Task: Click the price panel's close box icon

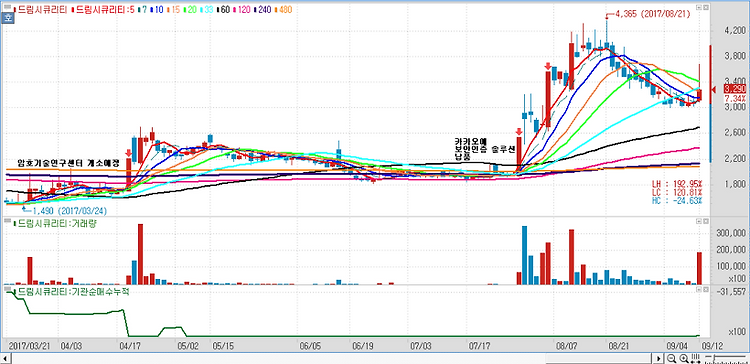Action: click(706, 8)
